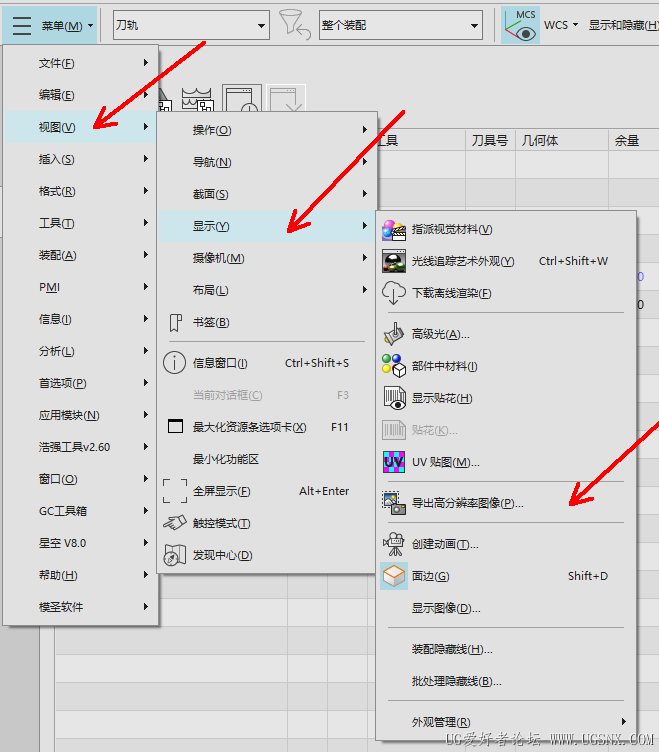
Task: Open 信息(I) submenu
Action: tap(81, 319)
